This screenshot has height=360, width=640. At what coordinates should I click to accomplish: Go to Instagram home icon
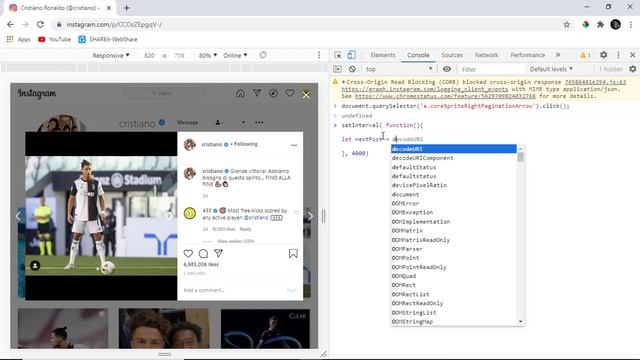coord(240,93)
